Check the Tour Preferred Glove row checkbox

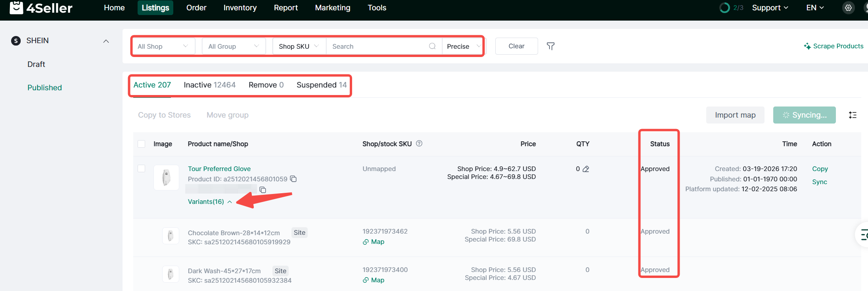coord(142,169)
